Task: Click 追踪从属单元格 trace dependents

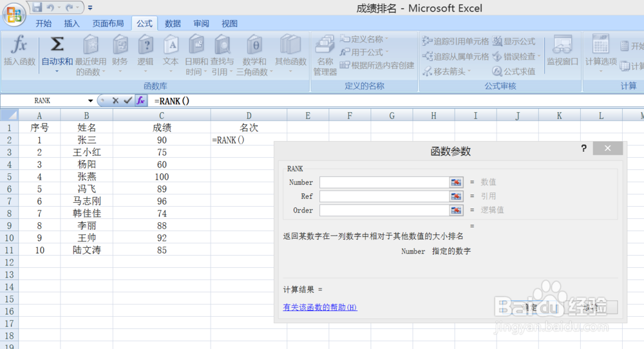Action: coord(455,56)
